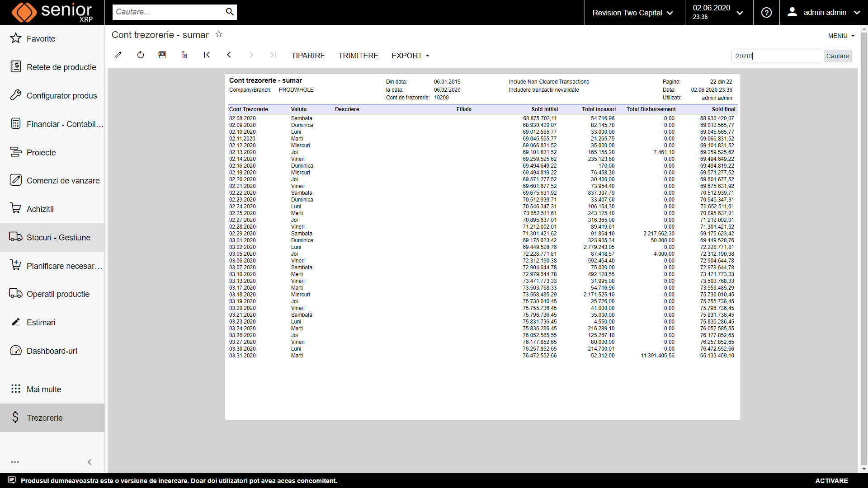The height and width of the screenshot is (488, 868).
Task: Refresh the report with the reload icon
Action: [141, 55]
